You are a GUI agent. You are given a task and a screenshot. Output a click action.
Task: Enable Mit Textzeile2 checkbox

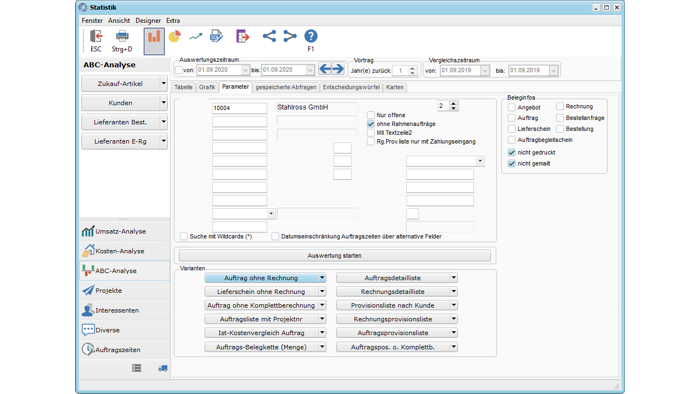[x=371, y=133]
